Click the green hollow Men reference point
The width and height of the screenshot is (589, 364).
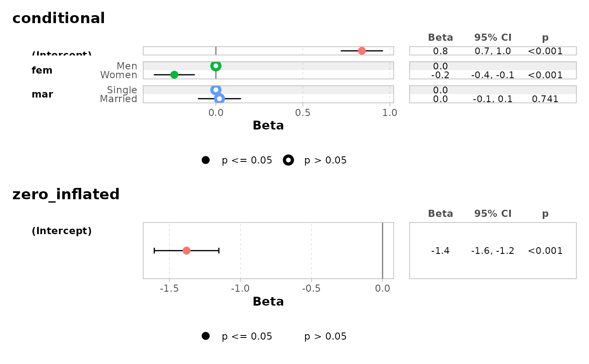tap(216, 66)
